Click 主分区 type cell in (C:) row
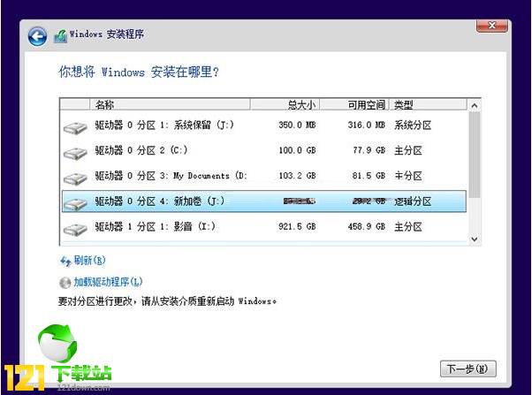The height and width of the screenshot is (395, 532). [x=408, y=150]
